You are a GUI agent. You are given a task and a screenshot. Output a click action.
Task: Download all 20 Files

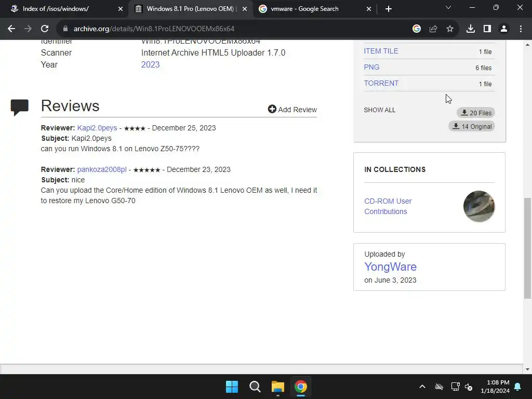coord(476,113)
